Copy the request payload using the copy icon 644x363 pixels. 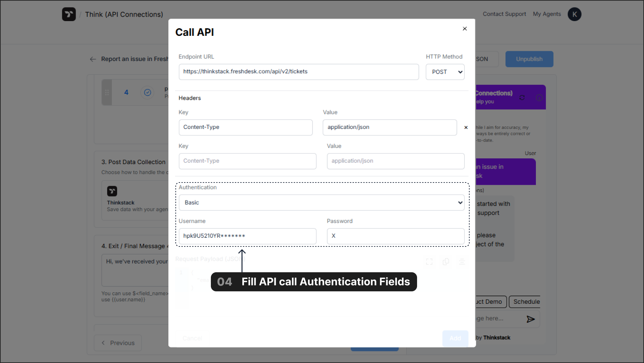[x=446, y=262]
